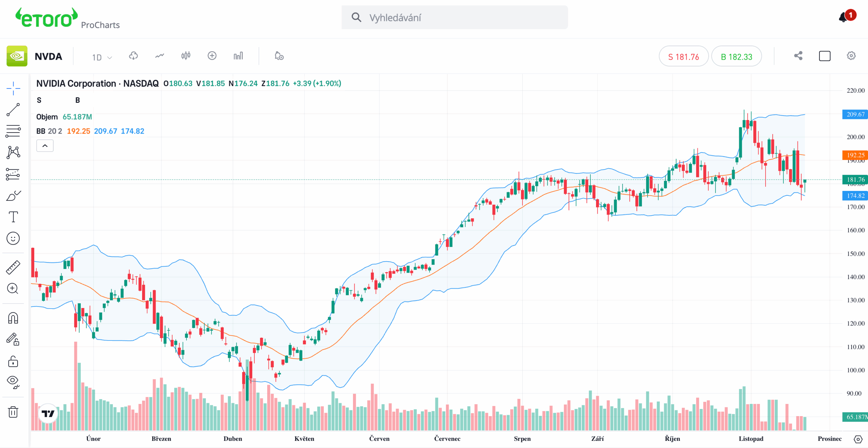This screenshot has width=868, height=448.
Task: Toggle magnet mode on
Action: pos(13,318)
